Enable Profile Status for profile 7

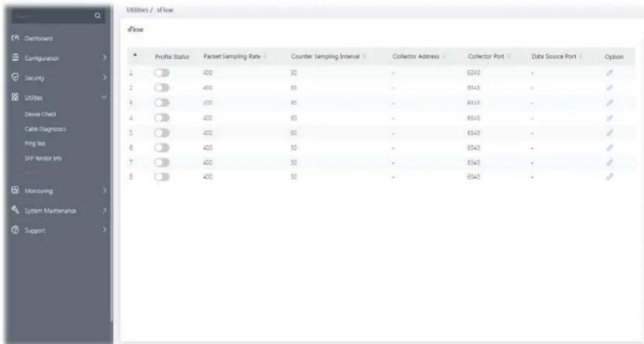click(162, 162)
